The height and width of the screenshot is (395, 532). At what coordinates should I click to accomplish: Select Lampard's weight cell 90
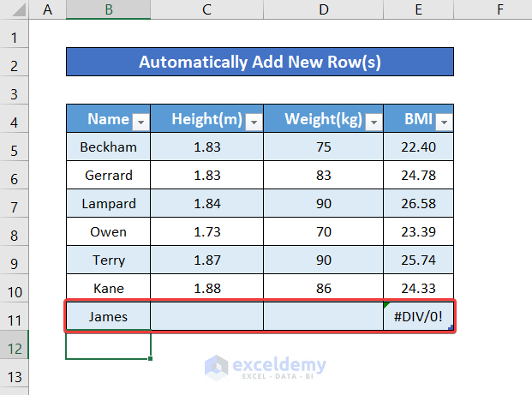[324, 203]
